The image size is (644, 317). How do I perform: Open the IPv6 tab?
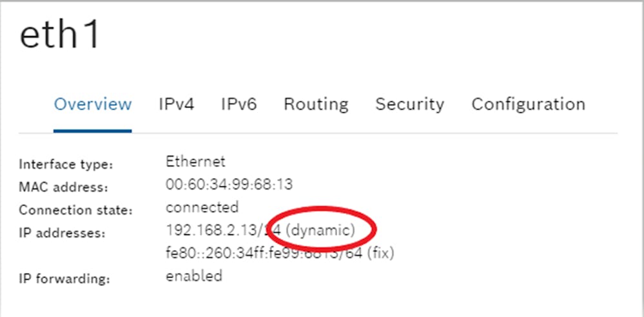[239, 104]
